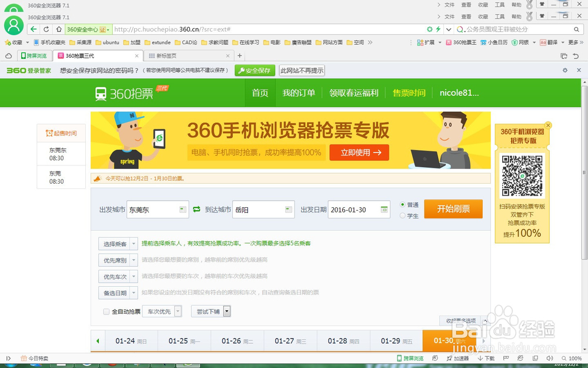Open the nicole81... account link

point(459,93)
